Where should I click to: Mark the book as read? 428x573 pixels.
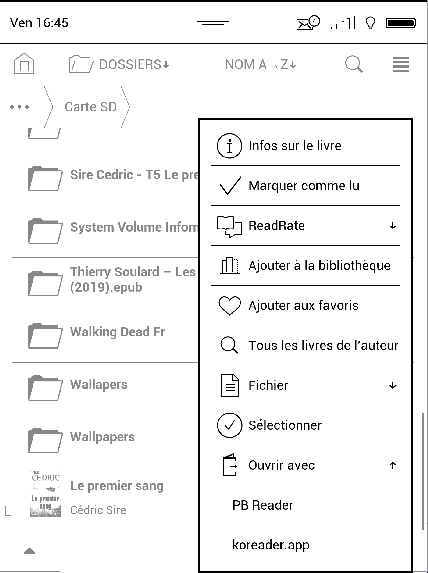click(x=306, y=186)
